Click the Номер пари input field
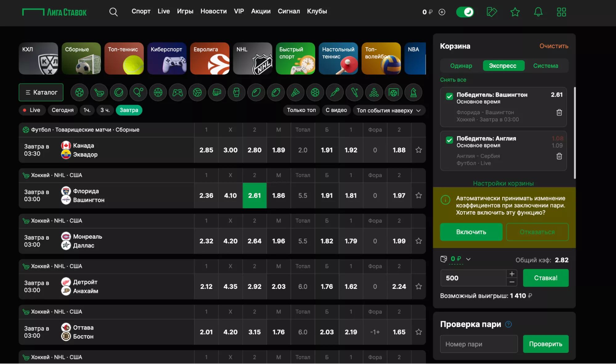 [x=479, y=344]
